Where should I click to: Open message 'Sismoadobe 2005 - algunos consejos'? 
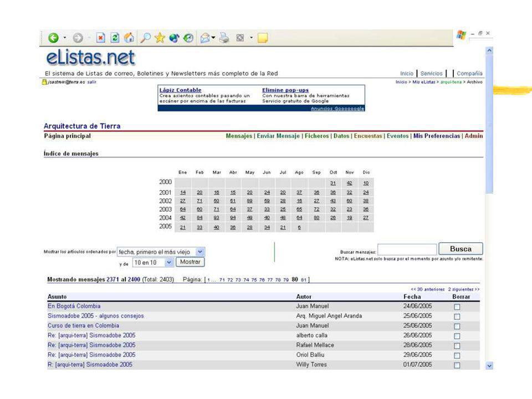96,316
